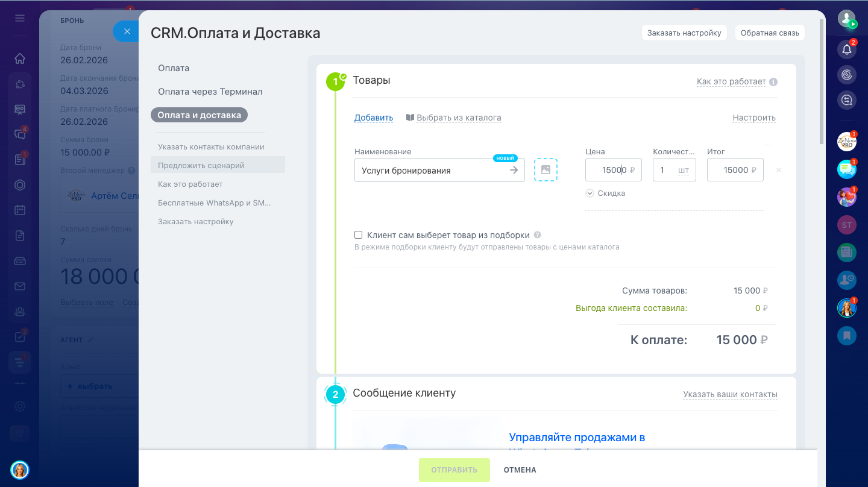Select Оплата in the left menu
This screenshot has width=868, height=487.
point(174,68)
